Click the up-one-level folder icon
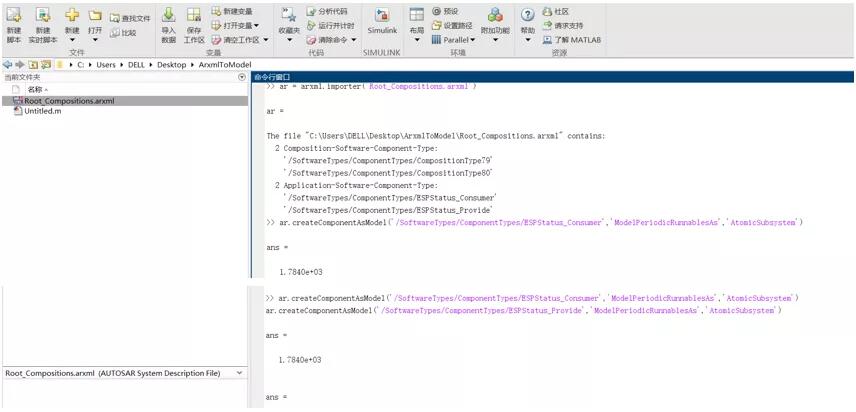The width and height of the screenshot is (856, 412). pos(33,64)
